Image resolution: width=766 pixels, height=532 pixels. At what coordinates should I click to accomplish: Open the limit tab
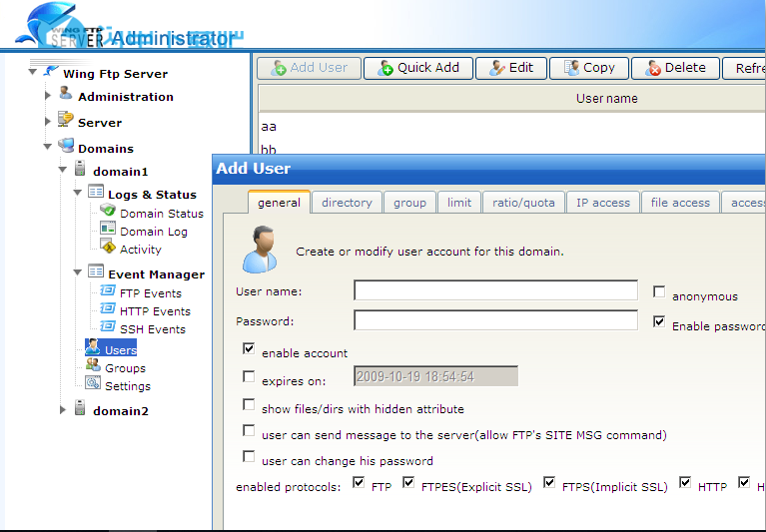[459, 202]
